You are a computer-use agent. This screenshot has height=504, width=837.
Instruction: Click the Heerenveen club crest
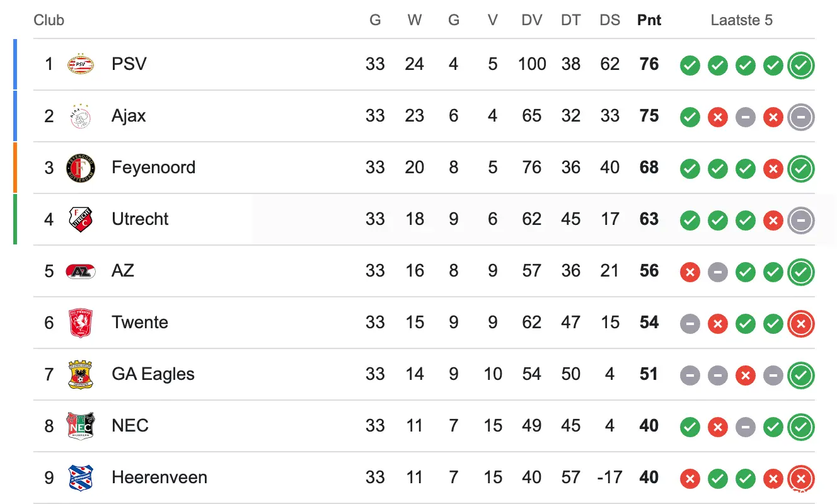tap(81, 478)
